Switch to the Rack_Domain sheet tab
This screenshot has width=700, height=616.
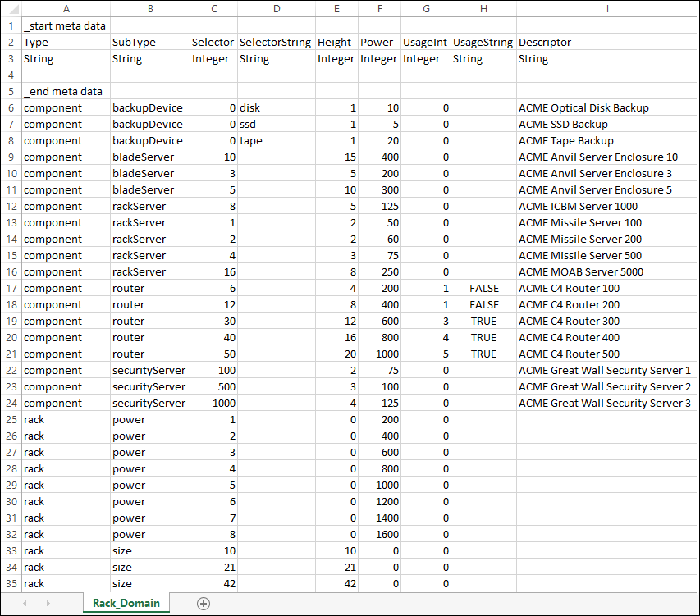pos(126,601)
